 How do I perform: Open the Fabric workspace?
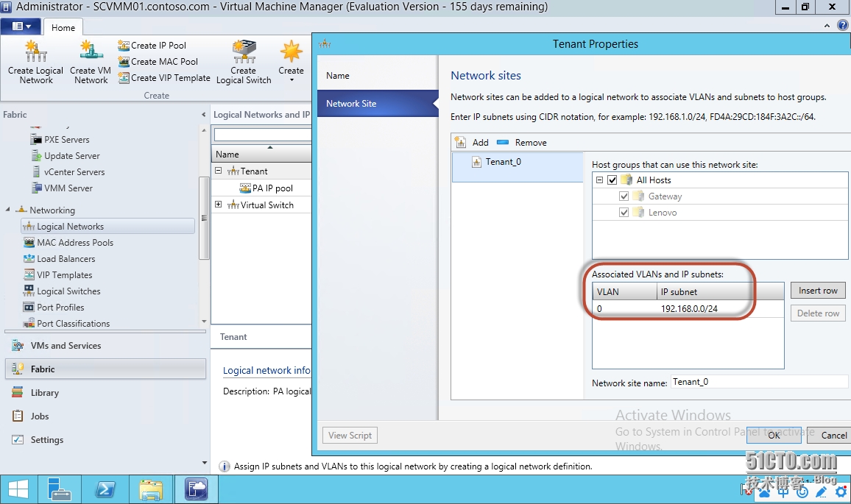105,369
